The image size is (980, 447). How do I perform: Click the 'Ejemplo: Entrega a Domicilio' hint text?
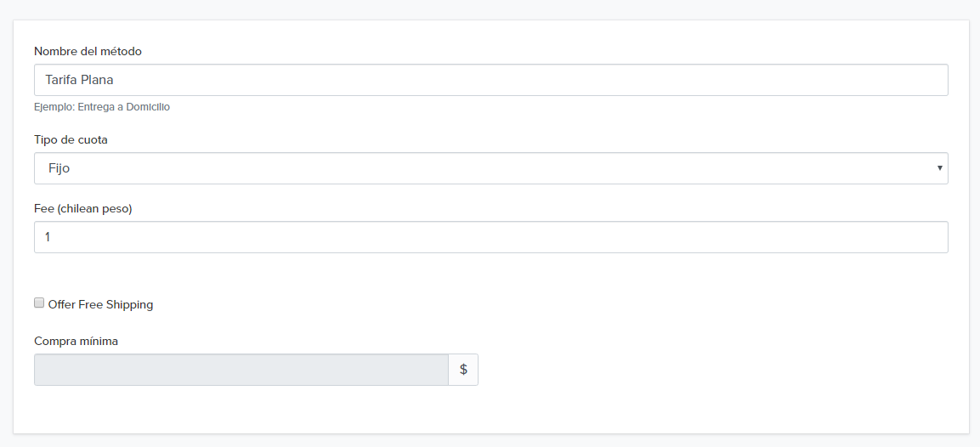102,107
